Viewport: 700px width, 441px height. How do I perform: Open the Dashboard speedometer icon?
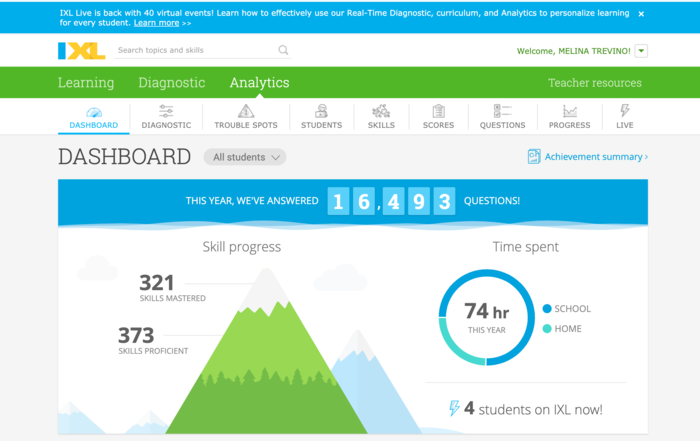coord(93,112)
